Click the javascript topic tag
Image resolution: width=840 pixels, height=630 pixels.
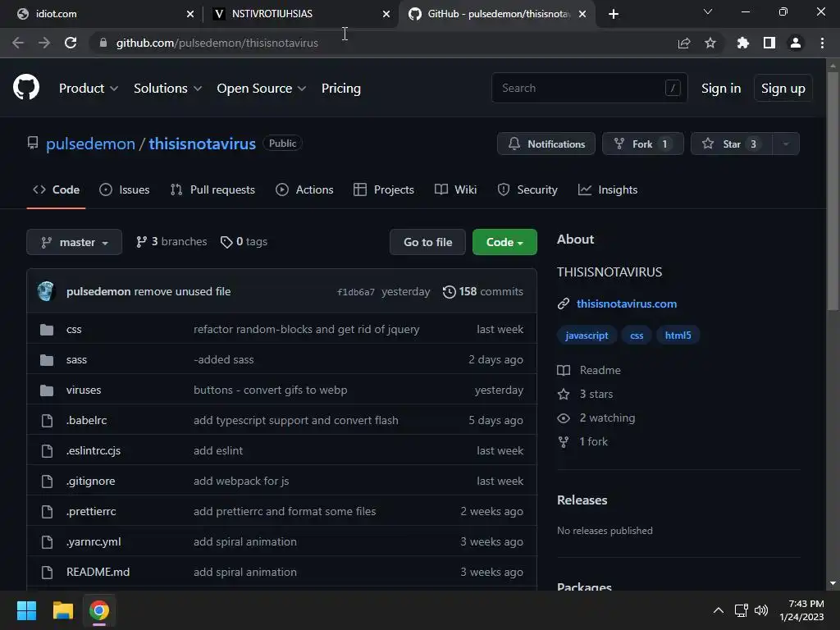pos(587,336)
